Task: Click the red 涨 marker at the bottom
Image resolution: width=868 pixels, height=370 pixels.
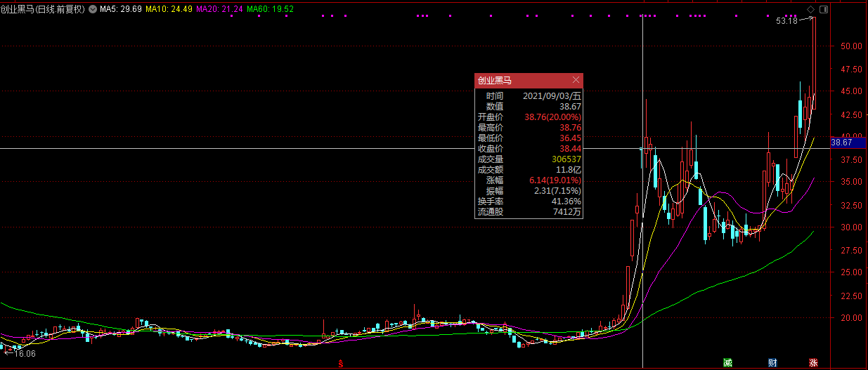Action: coord(813,363)
